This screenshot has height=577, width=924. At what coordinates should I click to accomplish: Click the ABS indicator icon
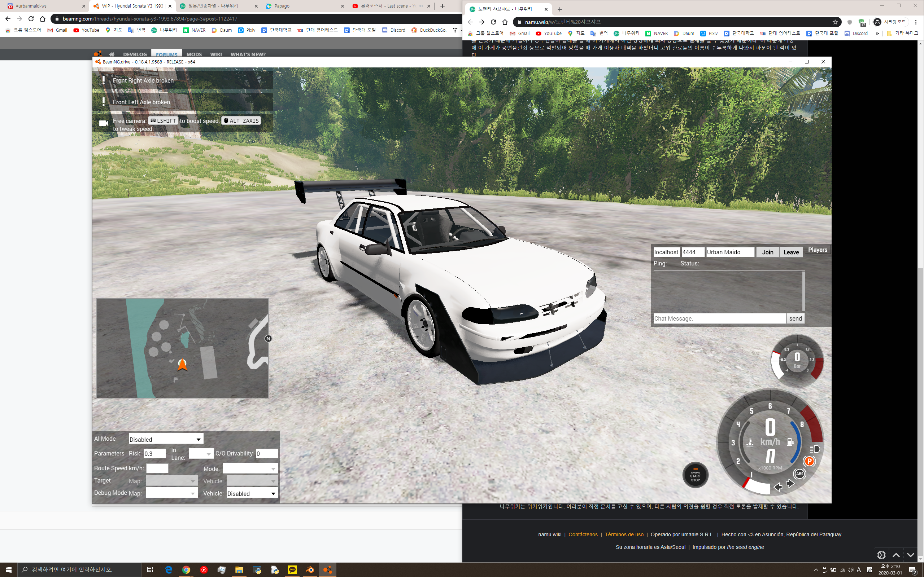coord(799,474)
